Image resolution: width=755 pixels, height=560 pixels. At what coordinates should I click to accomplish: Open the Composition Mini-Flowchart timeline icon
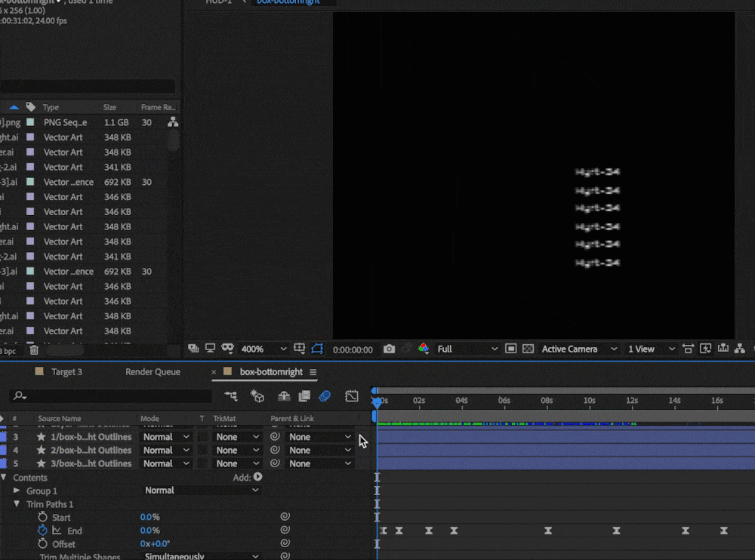[230, 396]
